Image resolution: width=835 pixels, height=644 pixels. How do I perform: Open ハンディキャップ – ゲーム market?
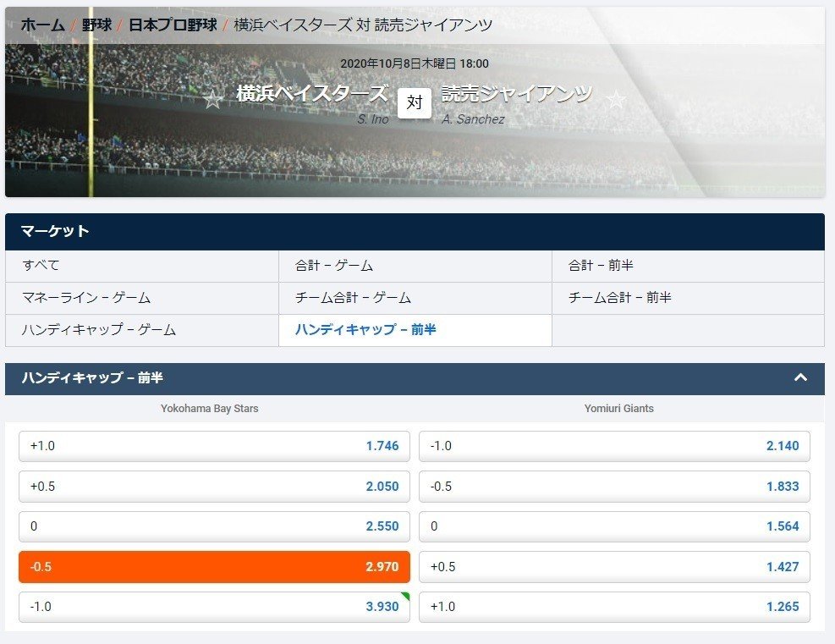click(141, 330)
